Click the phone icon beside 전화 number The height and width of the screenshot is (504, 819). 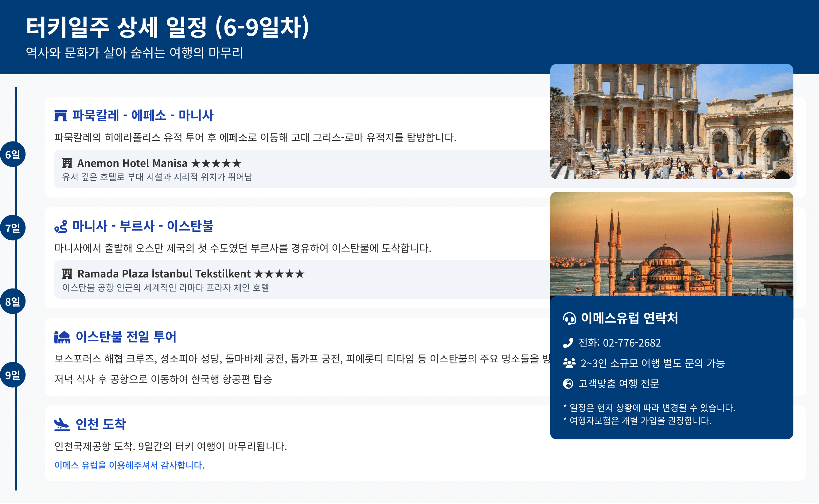pyautogui.click(x=568, y=343)
